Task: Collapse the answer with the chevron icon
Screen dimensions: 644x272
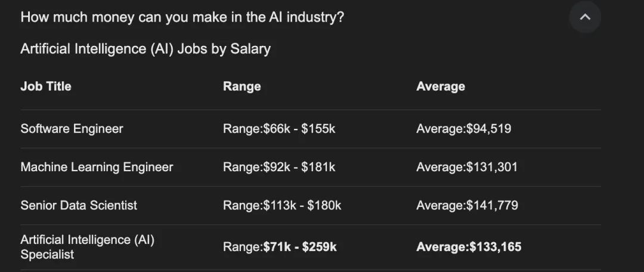Action: tap(585, 17)
